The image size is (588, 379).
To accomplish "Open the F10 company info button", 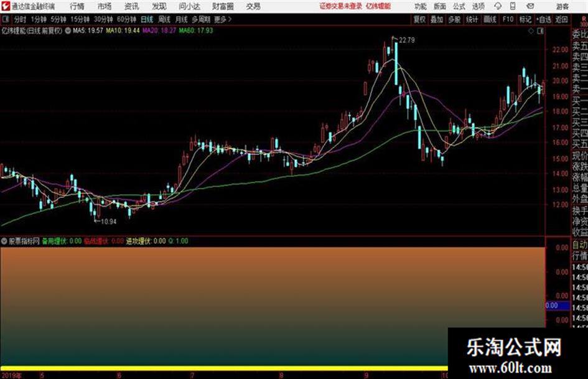I will tap(508, 19).
